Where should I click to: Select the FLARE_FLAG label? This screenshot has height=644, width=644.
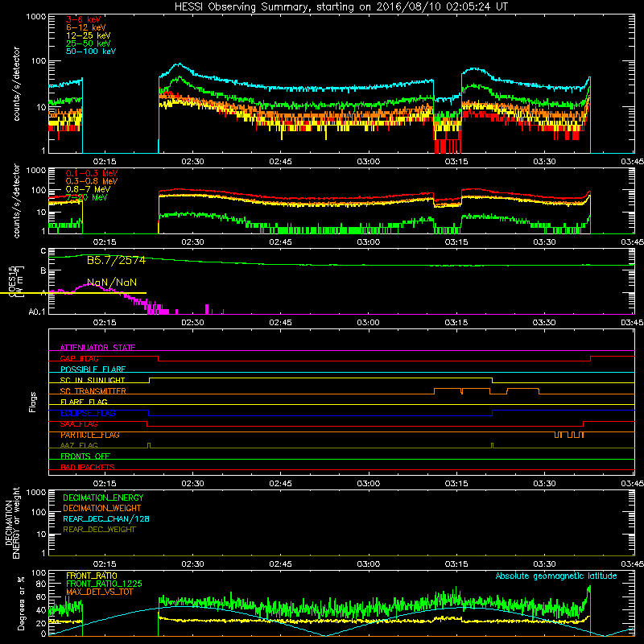point(84,402)
